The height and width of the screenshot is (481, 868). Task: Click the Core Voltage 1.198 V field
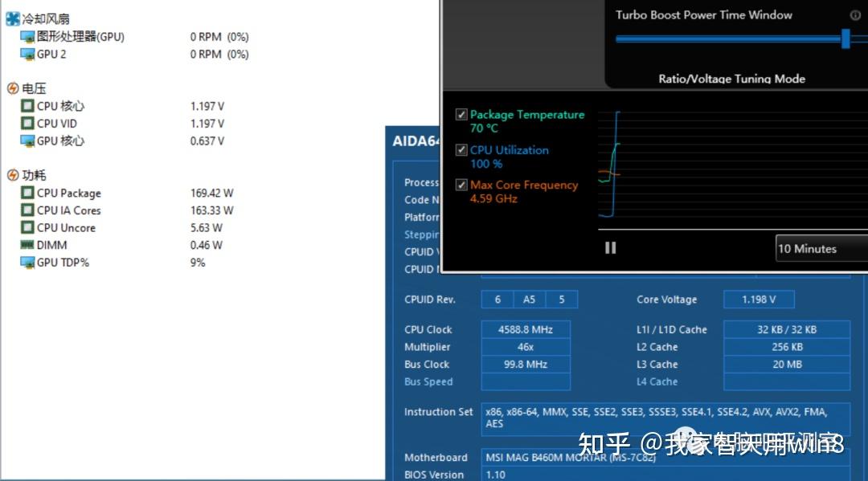(x=759, y=299)
